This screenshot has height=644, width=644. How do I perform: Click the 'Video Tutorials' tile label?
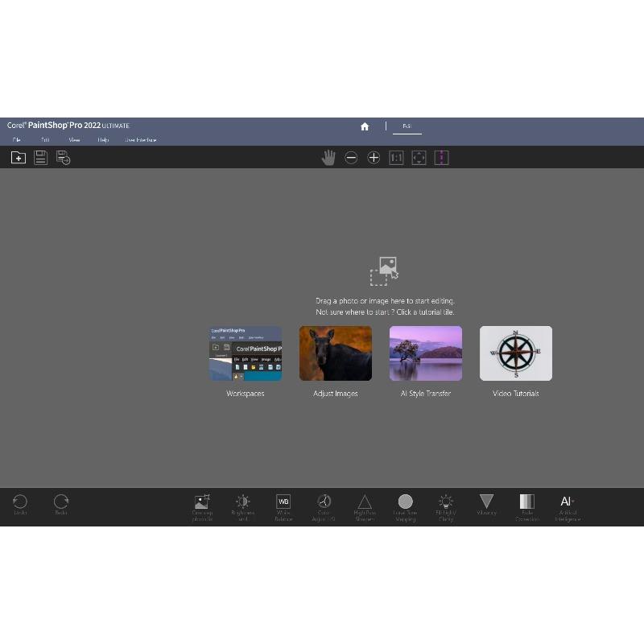(x=516, y=394)
